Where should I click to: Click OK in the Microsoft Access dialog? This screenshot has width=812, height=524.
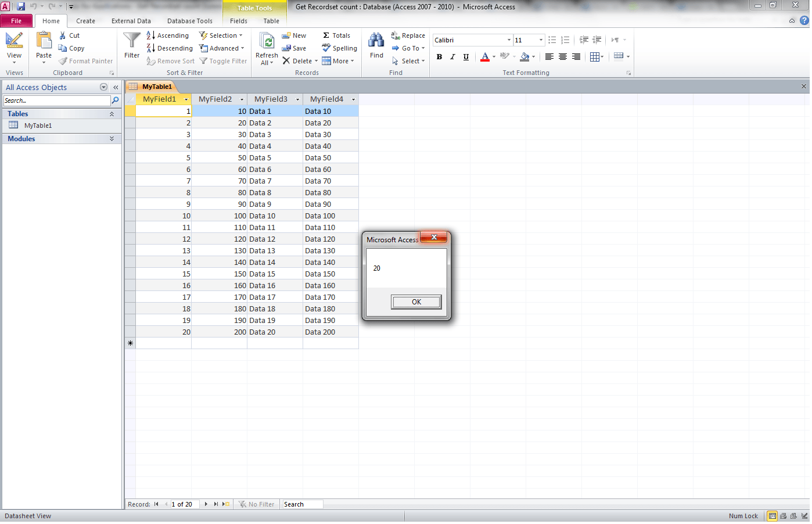[x=416, y=302]
